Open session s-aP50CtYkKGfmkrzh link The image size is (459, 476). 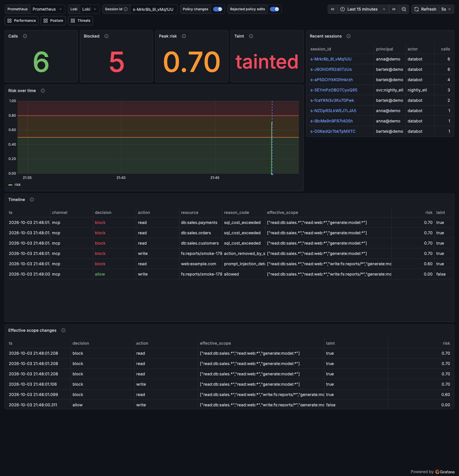click(332, 80)
